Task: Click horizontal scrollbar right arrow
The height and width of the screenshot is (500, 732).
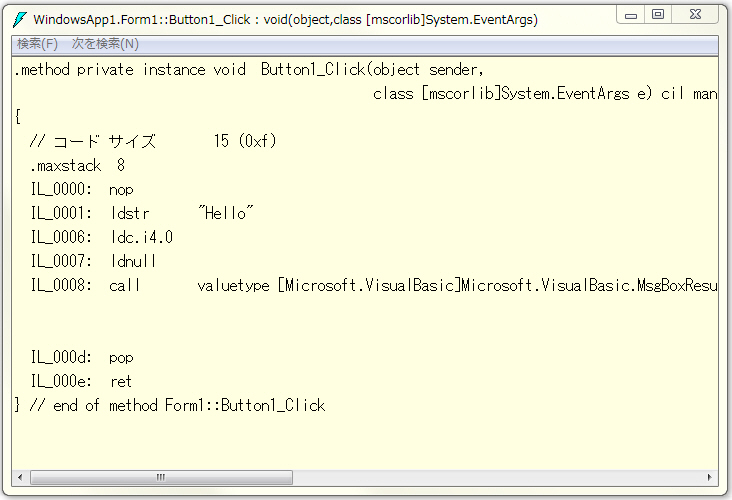Action: point(710,477)
